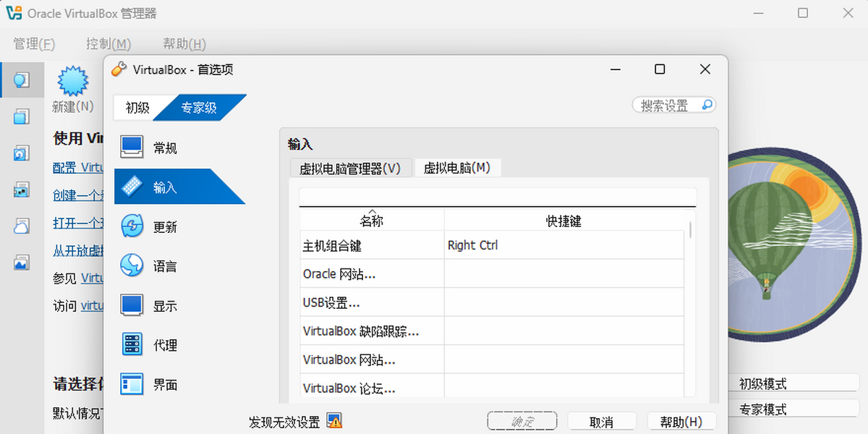Select the fourth sidebar icon in manager window

22,189
